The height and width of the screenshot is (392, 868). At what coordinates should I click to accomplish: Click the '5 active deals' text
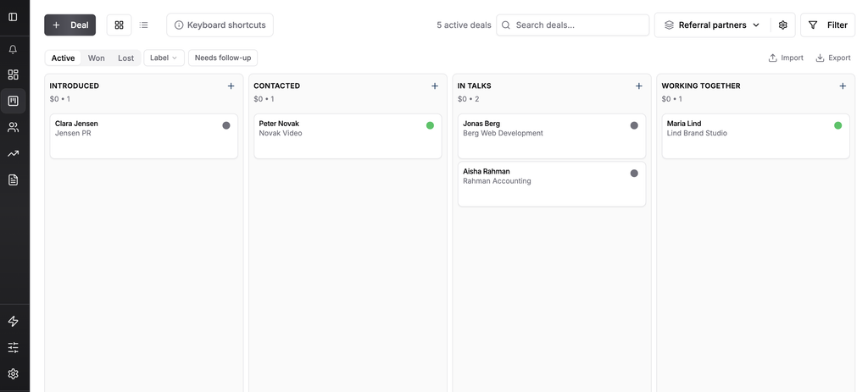[464, 25]
